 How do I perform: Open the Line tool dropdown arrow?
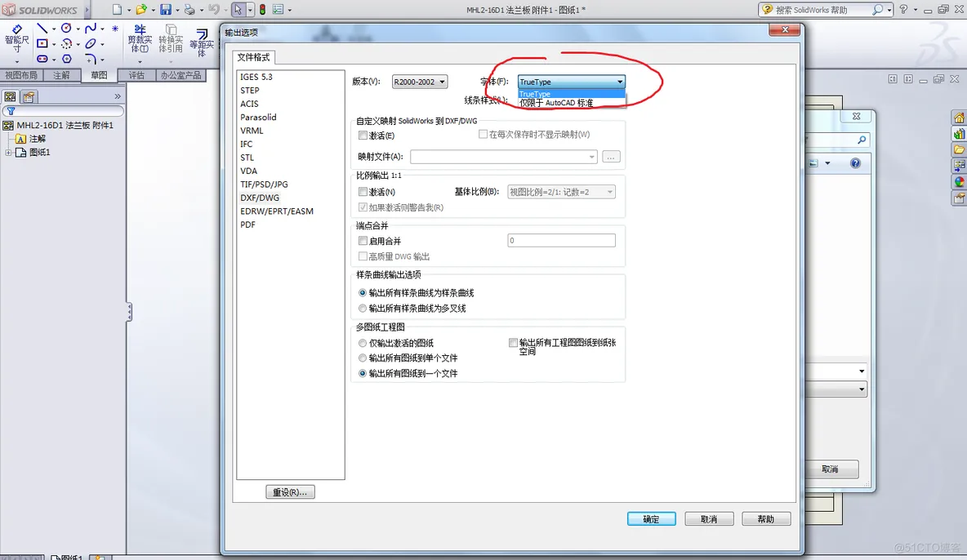(54, 29)
